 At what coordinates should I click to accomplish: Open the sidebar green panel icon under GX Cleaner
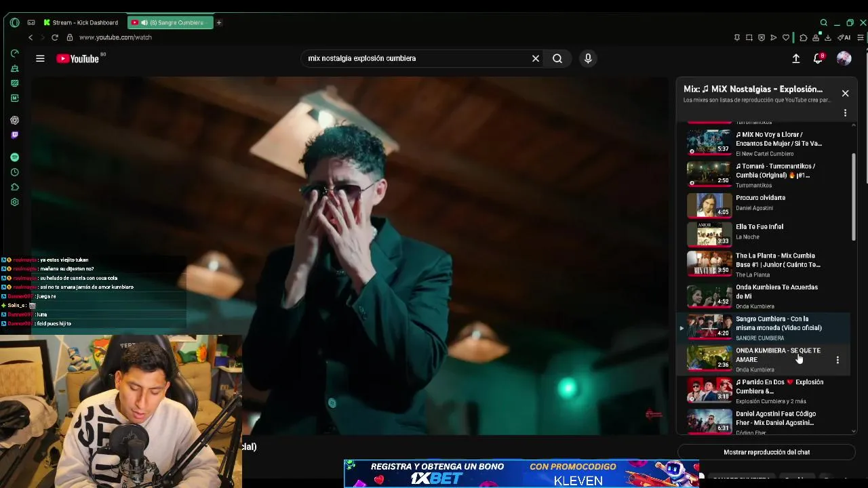point(14,83)
